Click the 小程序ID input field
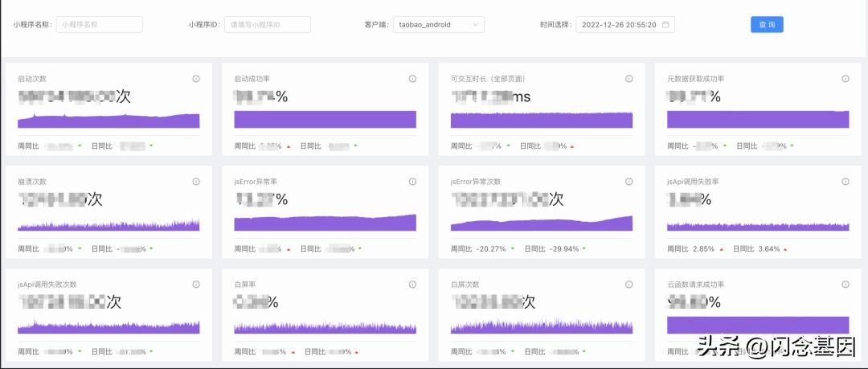 click(x=268, y=25)
